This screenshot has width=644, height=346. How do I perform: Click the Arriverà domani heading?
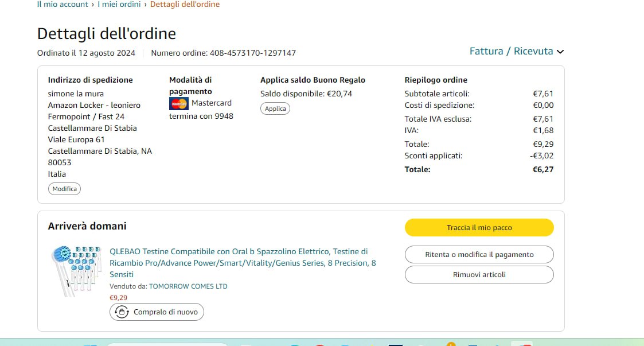(x=87, y=226)
